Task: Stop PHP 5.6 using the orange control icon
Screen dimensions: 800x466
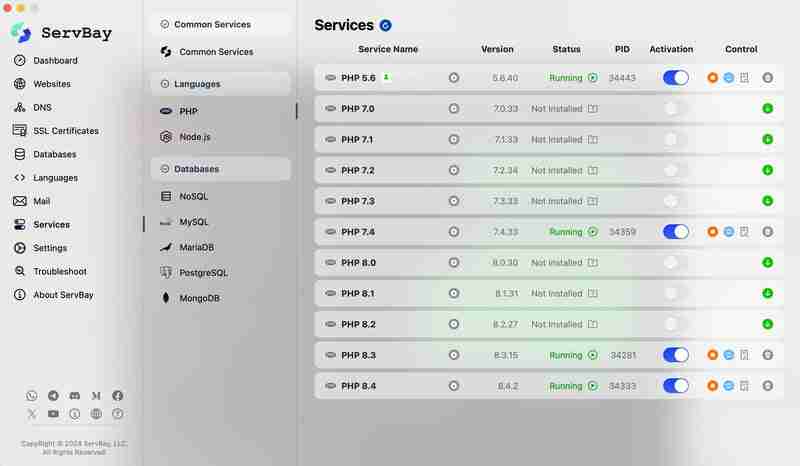Action: (x=713, y=77)
